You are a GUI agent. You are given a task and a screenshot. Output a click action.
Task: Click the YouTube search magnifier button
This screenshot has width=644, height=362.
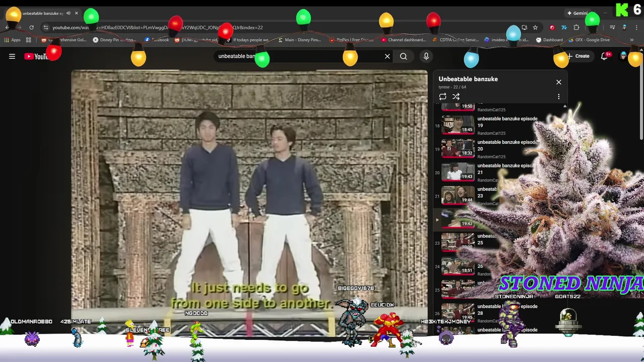[x=404, y=56]
